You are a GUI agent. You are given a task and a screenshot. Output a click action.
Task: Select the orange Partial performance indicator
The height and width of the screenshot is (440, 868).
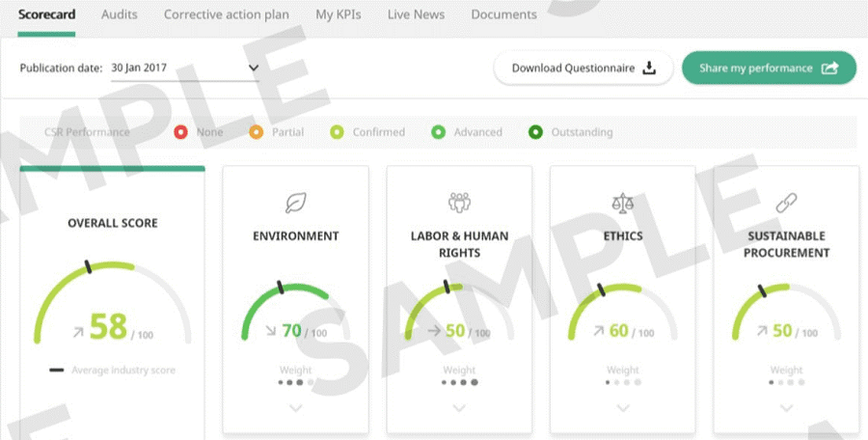pyautogui.click(x=256, y=132)
